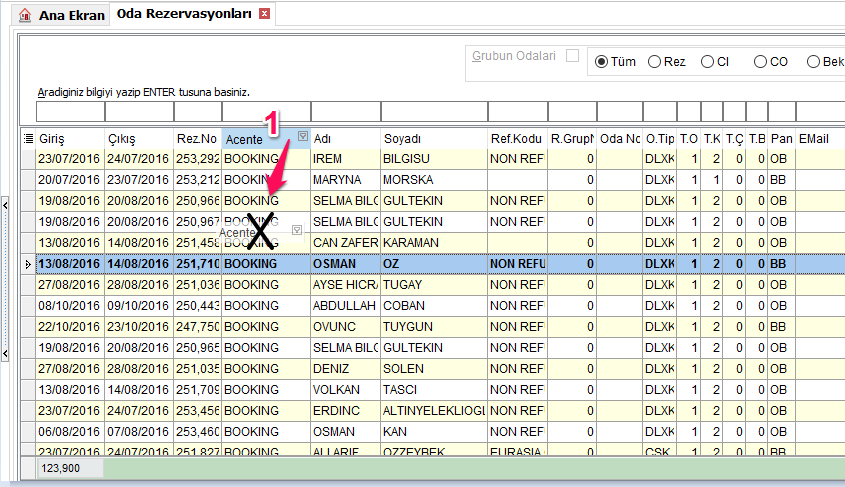Image resolution: width=845 pixels, height=487 pixels.
Task: Click the Acente column header
Action: click(266, 139)
